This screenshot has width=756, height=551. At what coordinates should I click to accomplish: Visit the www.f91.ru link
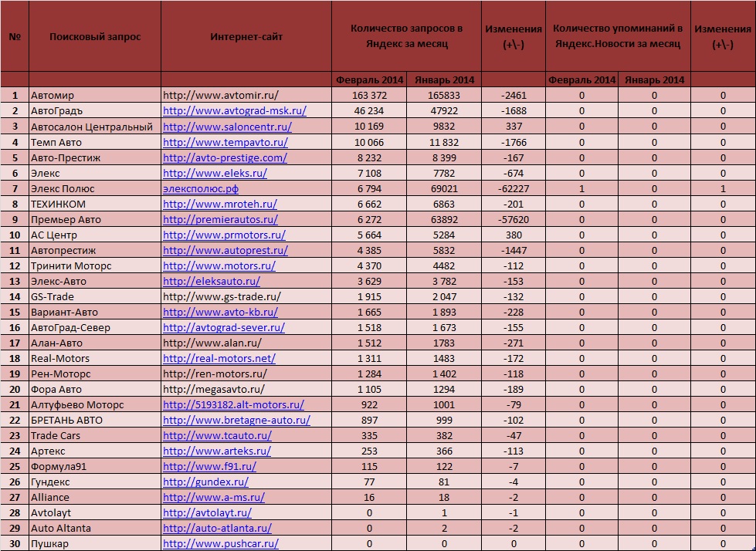(x=209, y=466)
